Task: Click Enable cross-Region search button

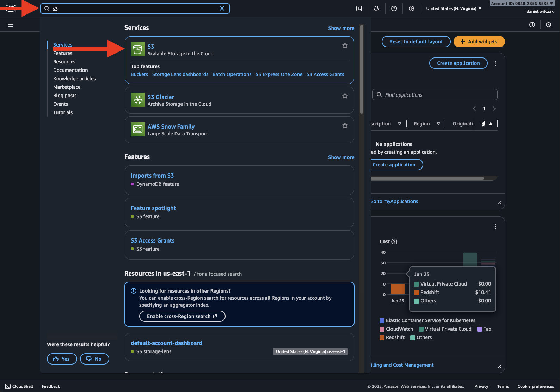Action: tap(182, 316)
